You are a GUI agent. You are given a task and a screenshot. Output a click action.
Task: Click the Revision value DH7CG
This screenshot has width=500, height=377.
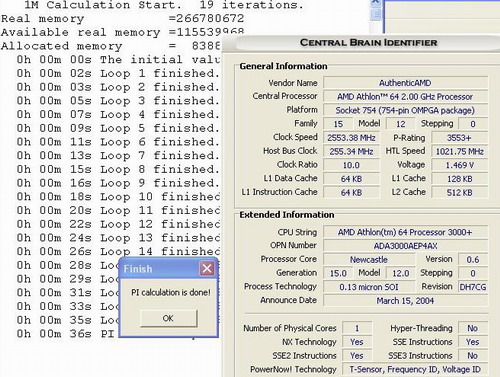(x=473, y=287)
